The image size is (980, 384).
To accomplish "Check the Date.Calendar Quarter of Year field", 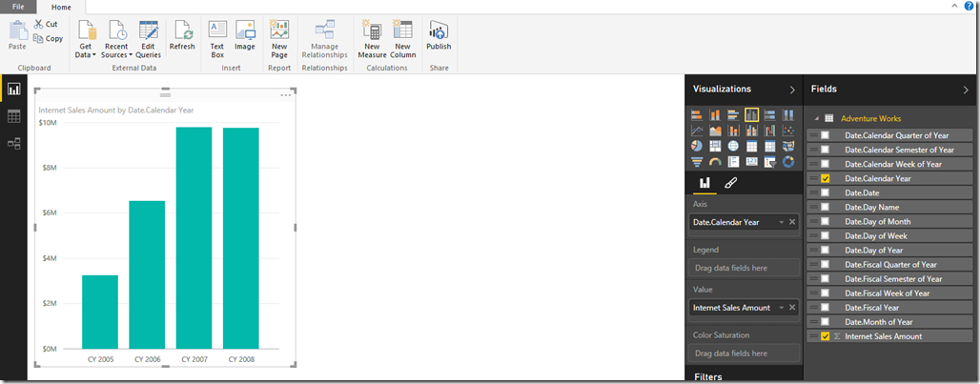I will coord(825,135).
